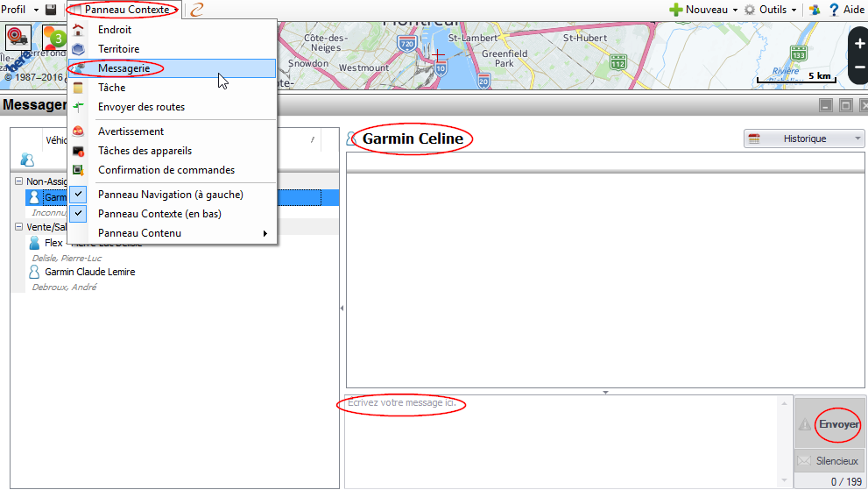The height and width of the screenshot is (490, 868).
Task: Open the Aide help question mark
Action: tap(835, 10)
